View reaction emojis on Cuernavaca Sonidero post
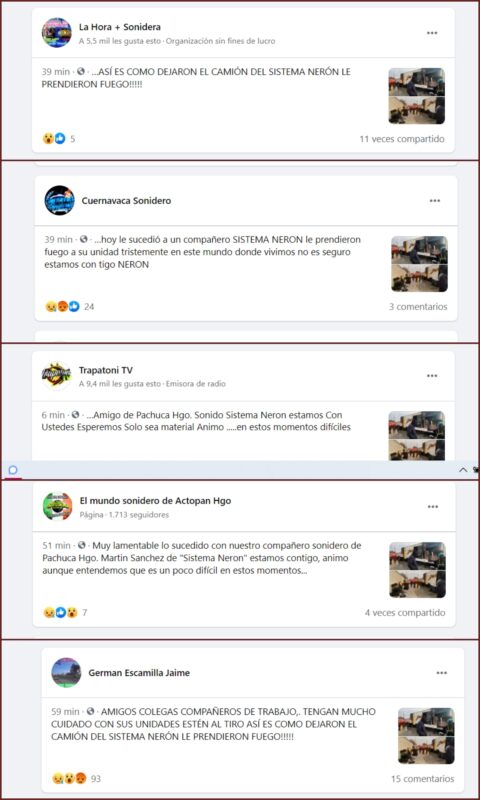Viewport: 480px width, 800px height. point(62,307)
